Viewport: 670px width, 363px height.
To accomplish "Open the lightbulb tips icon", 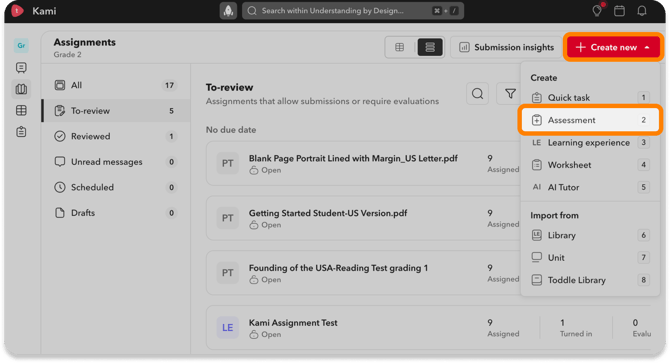I will (597, 11).
